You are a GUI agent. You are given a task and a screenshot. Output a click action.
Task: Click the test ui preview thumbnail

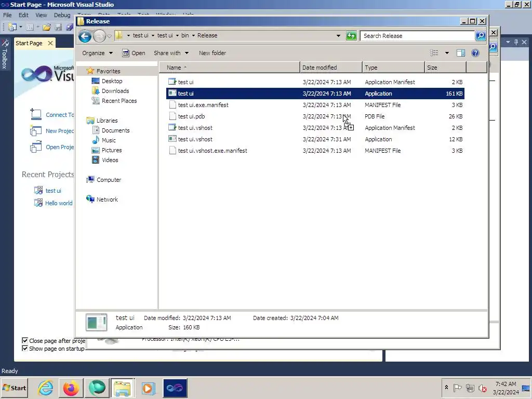pyautogui.click(x=96, y=322)
